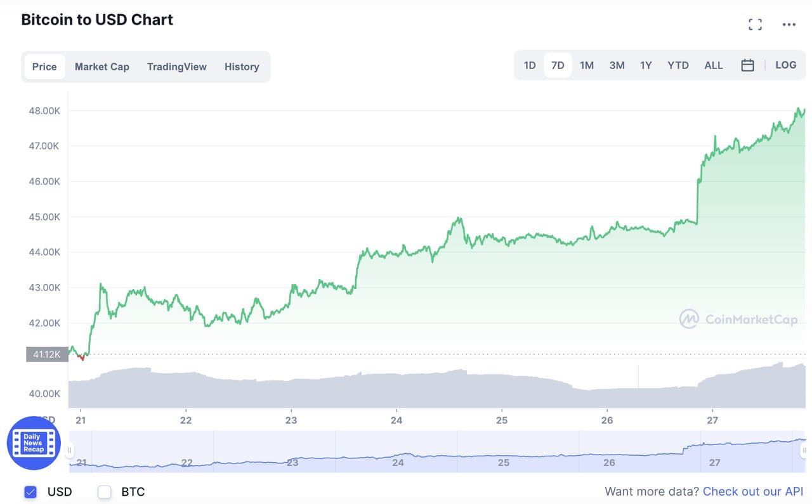
Task: Click the right handle of range slider
Action: point(804,450)
